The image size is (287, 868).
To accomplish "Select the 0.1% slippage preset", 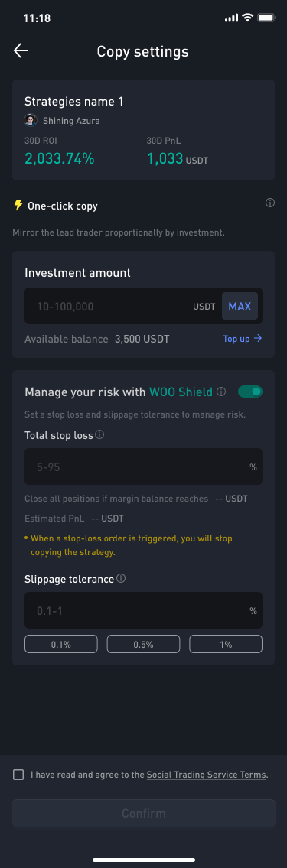I will point(61,645).
